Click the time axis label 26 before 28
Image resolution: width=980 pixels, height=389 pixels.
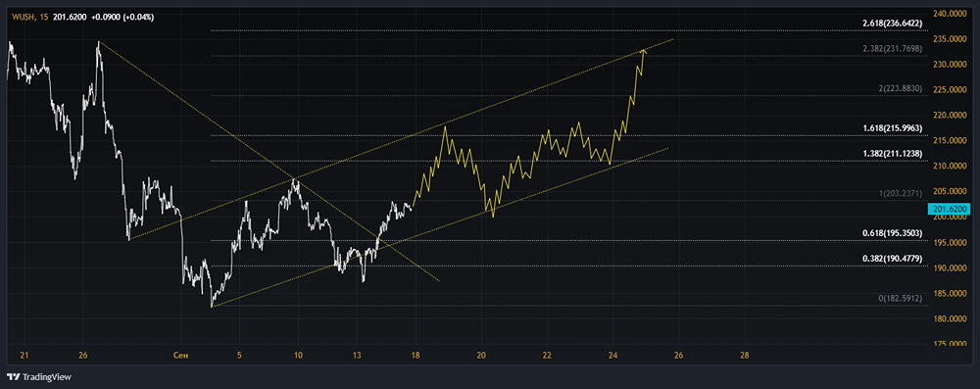(679, 356)
